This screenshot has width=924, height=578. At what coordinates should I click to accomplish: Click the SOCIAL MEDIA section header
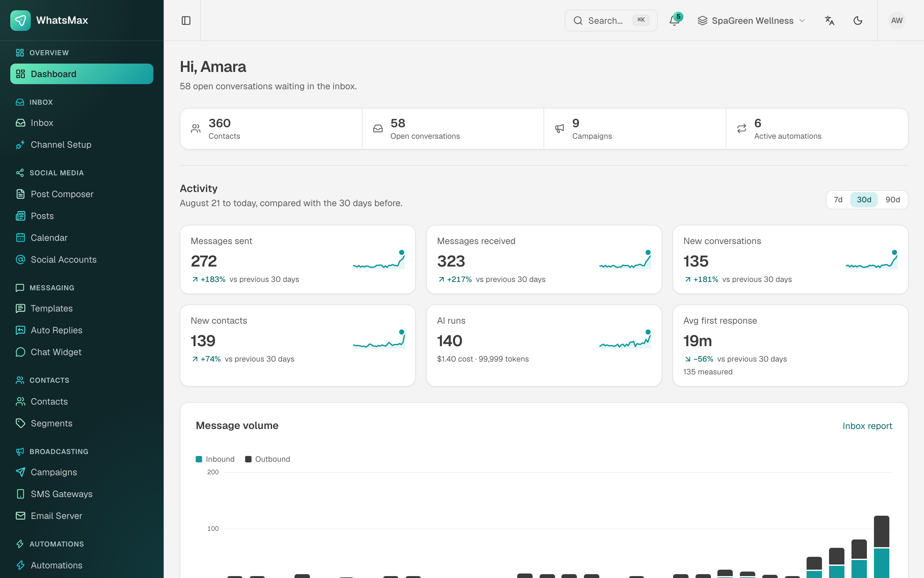coord(56,173)
